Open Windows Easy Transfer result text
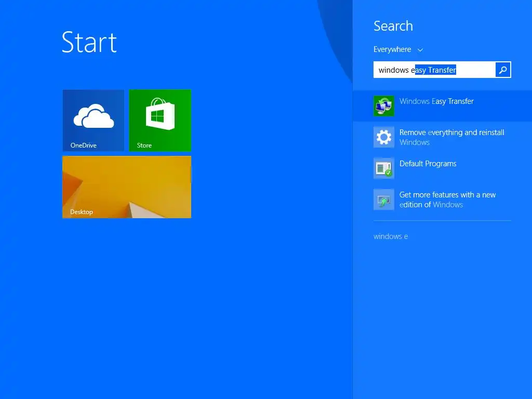The image size is (532, 399). click(x=436, y=101)
